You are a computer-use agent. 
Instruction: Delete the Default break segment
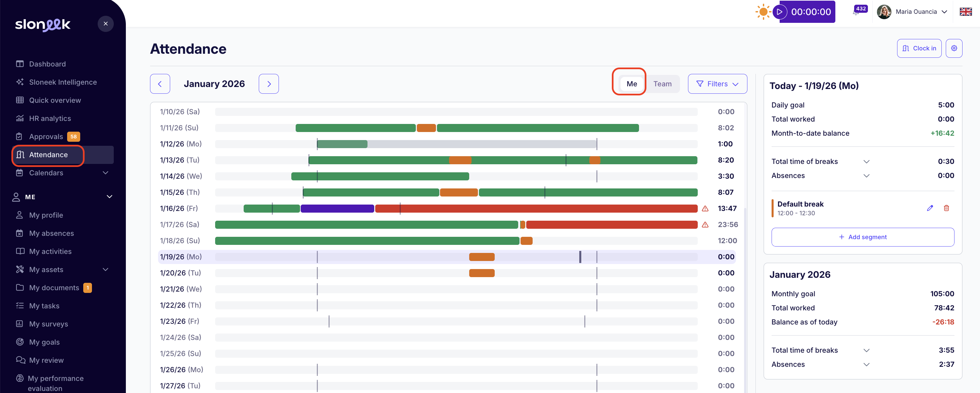click(946, 208)
